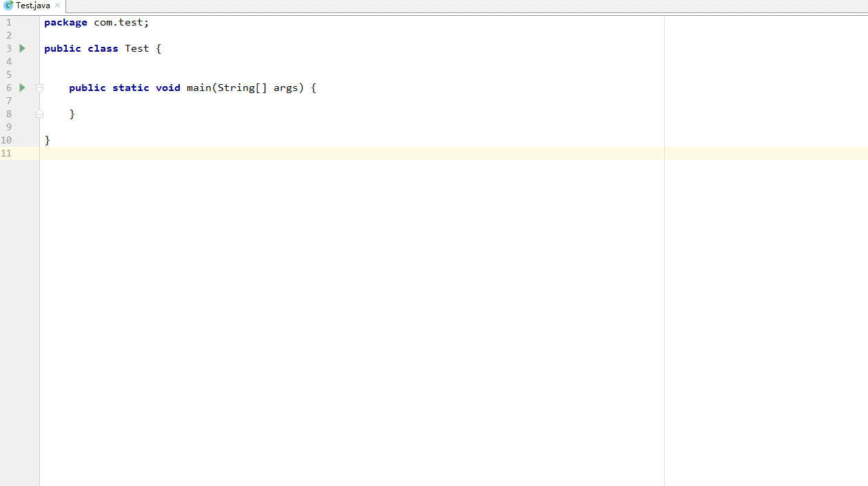This screenshot has height=486, width=868.
Task: Place cursor on 'package' keyword
Action: click(x=65, y=22)
